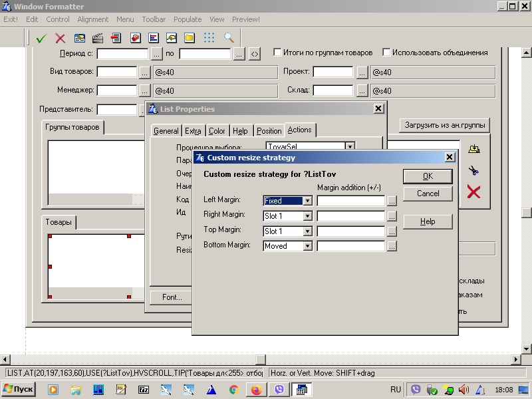The image size is (532, 399).
Task: Click the magnifying glass preview icon
Action: click(x=229, y=38)
